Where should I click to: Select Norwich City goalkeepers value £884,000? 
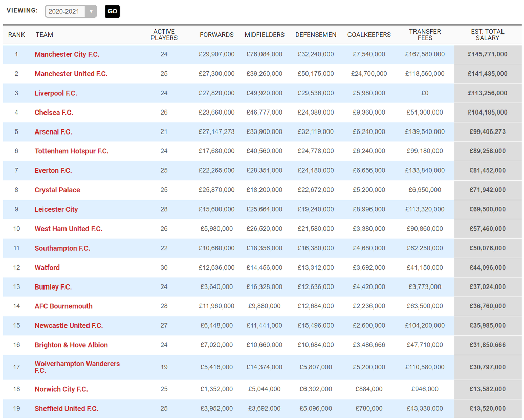369,389
